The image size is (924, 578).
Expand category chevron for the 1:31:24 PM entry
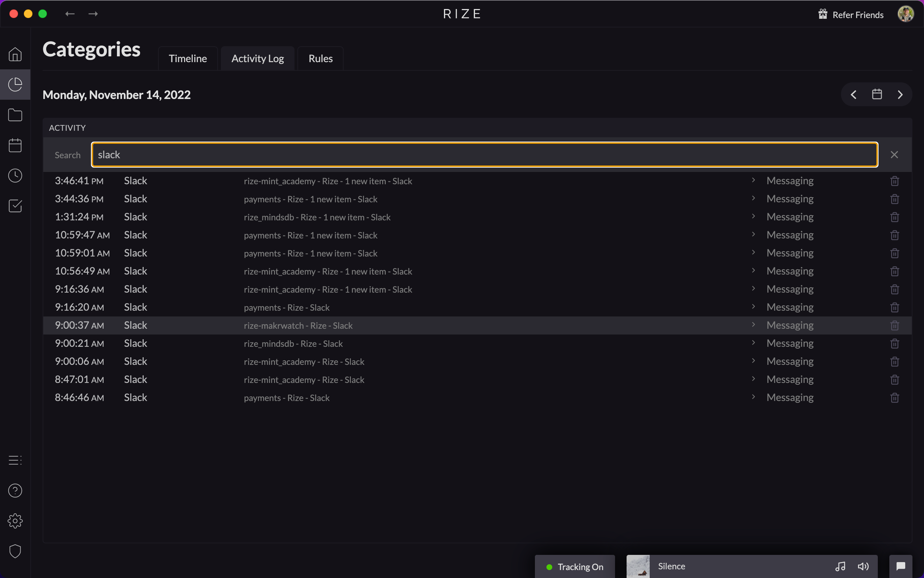[753, 216]
